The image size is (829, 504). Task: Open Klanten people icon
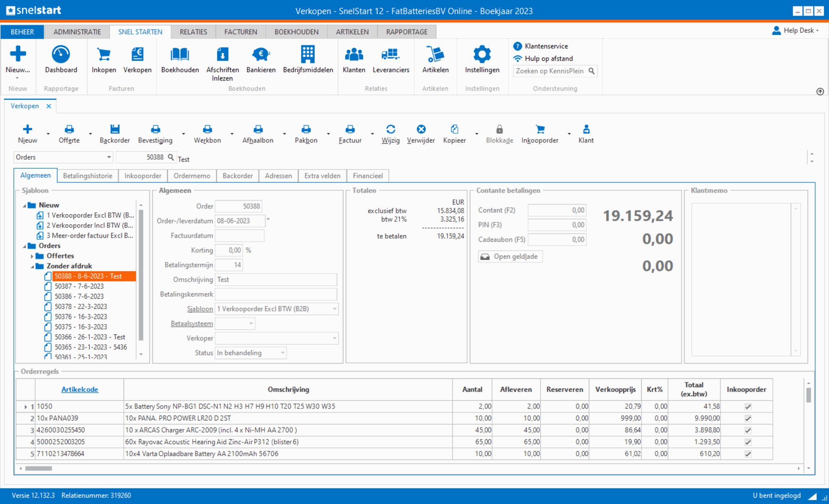click(x=354, y=54)
